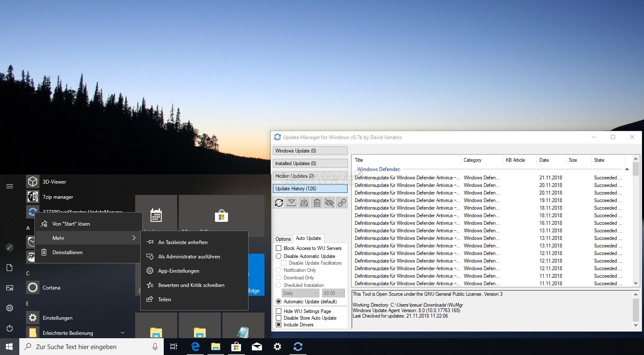Click the microphone icon in taskbar search
Screen dimensions: 644x355
click(x=155, y=347)
